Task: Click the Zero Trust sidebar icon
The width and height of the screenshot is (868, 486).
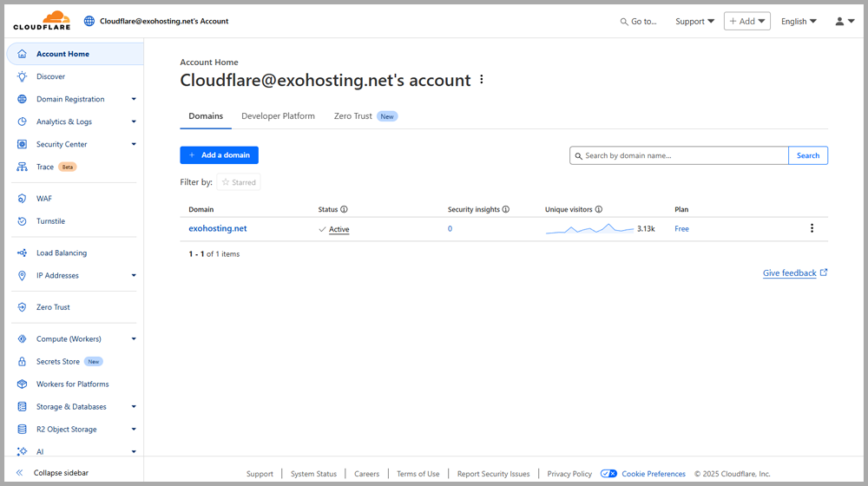Action: [x=23, y=307]
